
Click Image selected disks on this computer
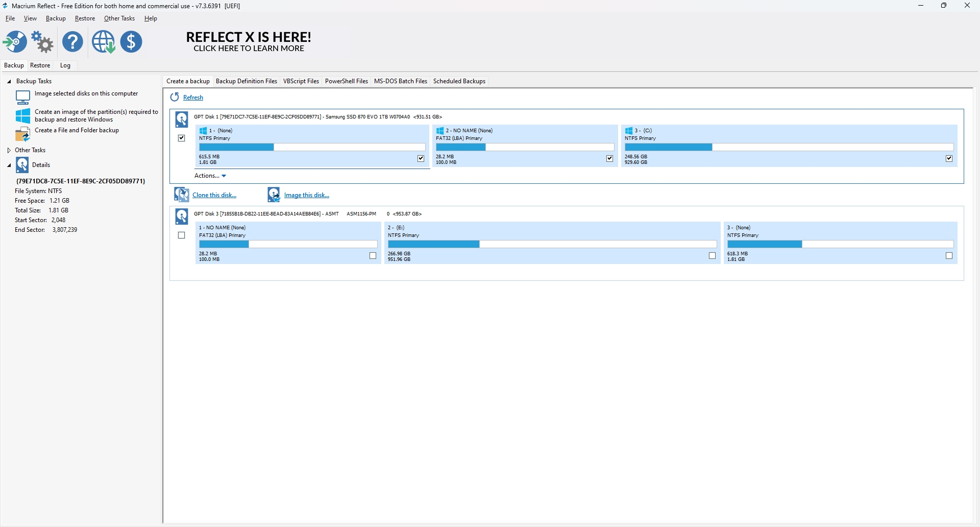(x=86, y=94)
